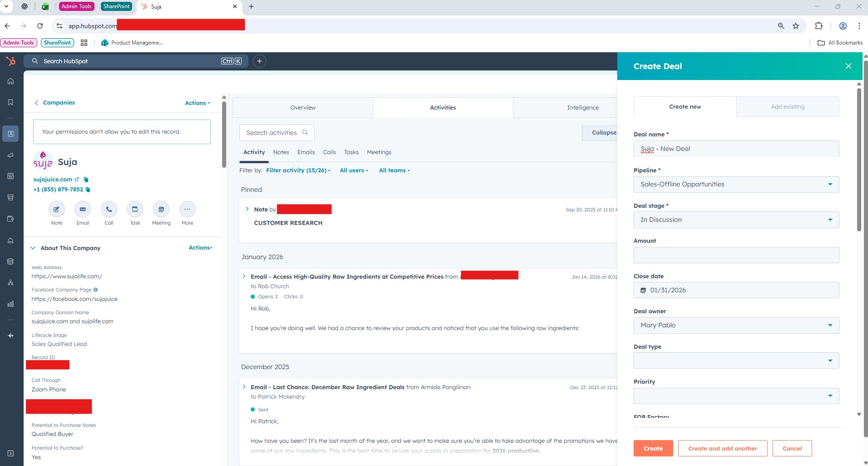Open the All Bookmarks folder

840,43
